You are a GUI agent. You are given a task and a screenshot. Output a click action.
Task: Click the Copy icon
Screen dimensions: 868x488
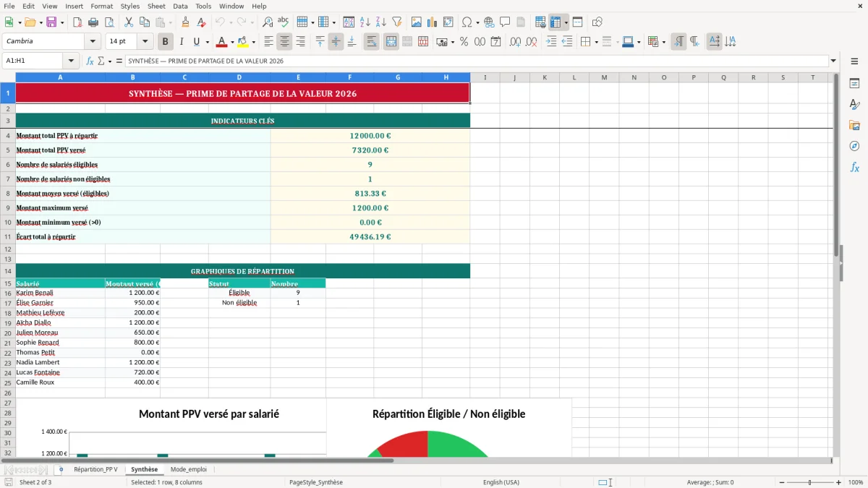[145, 22]
